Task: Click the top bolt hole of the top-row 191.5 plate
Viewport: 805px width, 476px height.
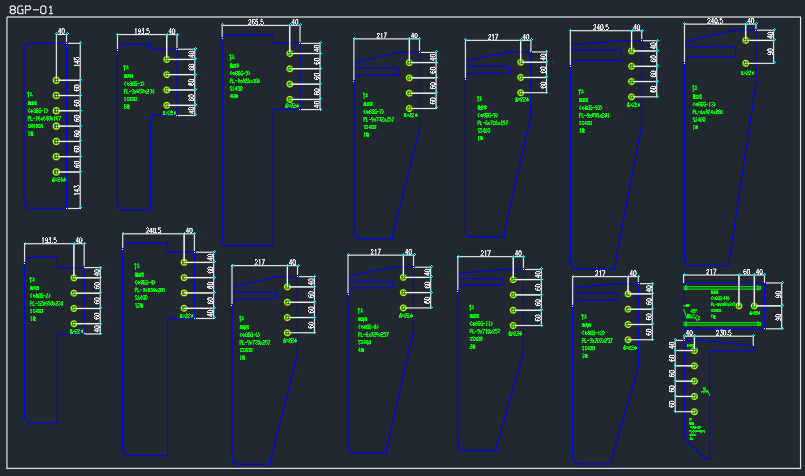Action: (166, 59)
